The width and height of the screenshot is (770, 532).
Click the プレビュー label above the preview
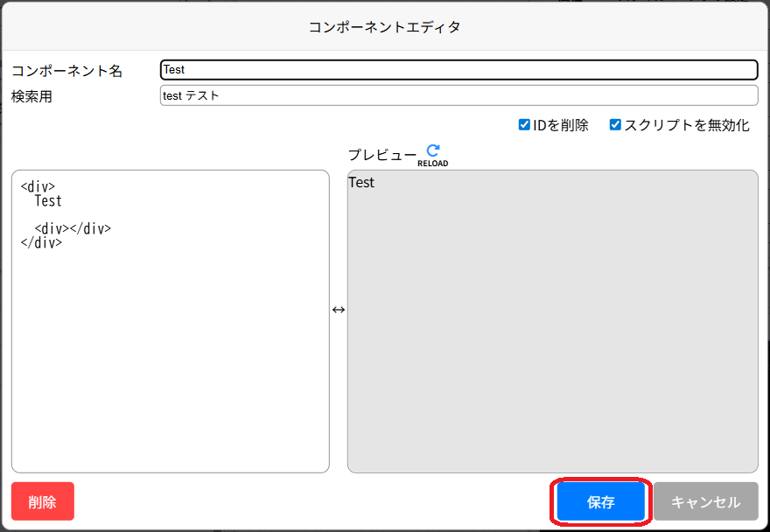point(382,155)
